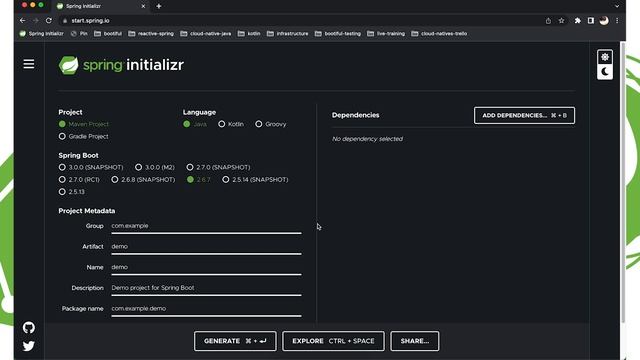Go back with browser back arrow
This screenshot has width=640, height=360.
22,20
